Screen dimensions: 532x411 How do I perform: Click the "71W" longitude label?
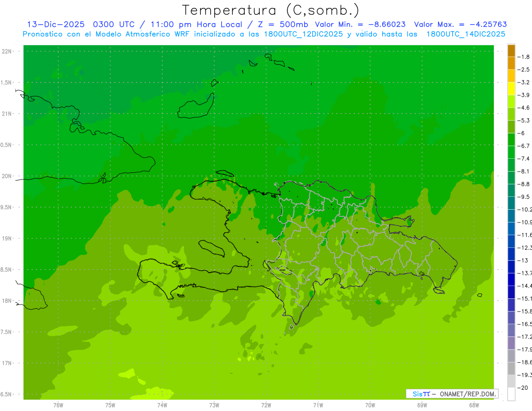[x=318, y=405]
